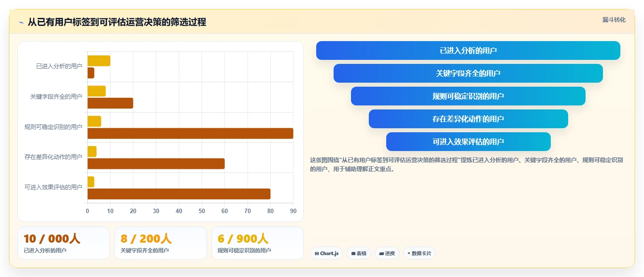Click chart axis label 规则可稳定识别的用户
The image size is (644, 277).
coord(54,127)
